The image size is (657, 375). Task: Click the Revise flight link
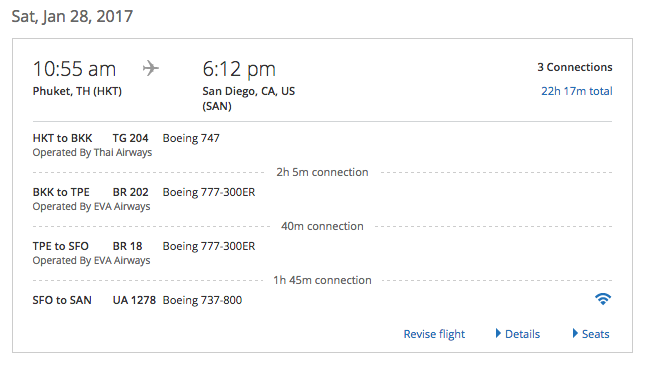click(434, 334)
